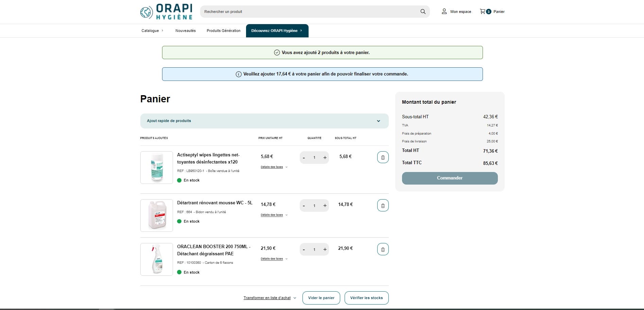Open Actiseptyl wipes lingettes product title
Screen dimensions: 644x310
(208, 158)
